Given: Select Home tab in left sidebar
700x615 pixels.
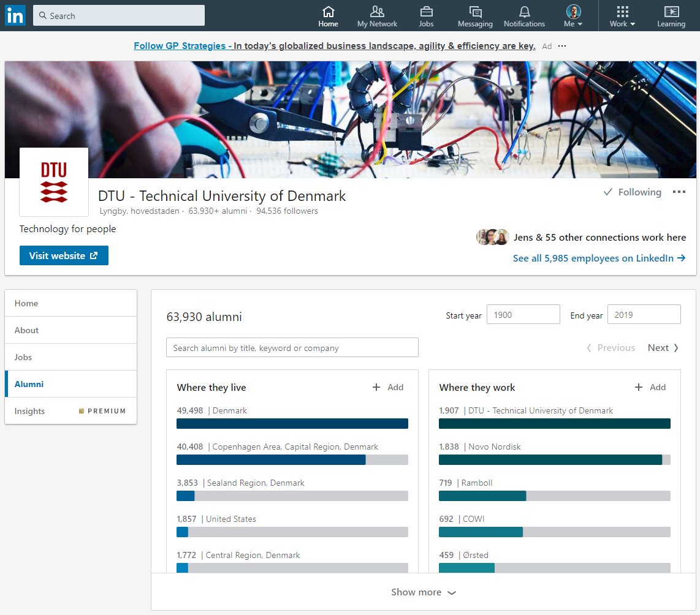Looking at the screenshot, I should pos(71,303).
